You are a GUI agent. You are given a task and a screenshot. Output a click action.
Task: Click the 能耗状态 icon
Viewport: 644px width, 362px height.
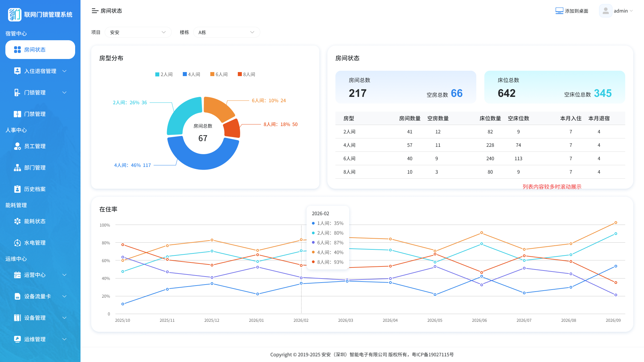coord(17,221)
